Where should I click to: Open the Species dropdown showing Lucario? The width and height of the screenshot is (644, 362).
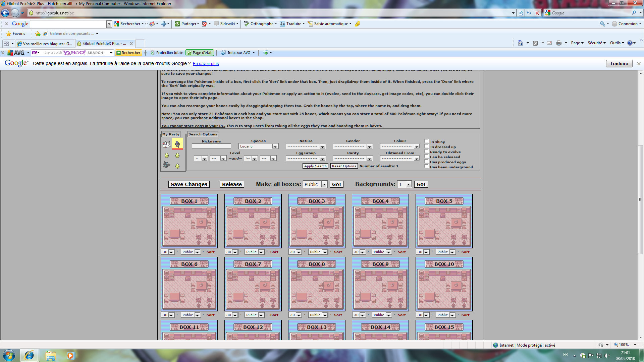[258, 146]
